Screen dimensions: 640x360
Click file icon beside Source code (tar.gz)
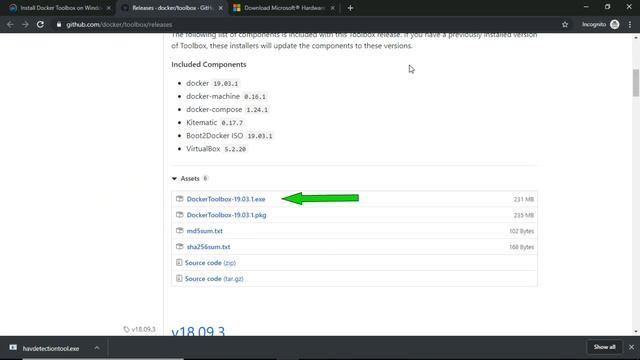point(179,278)
